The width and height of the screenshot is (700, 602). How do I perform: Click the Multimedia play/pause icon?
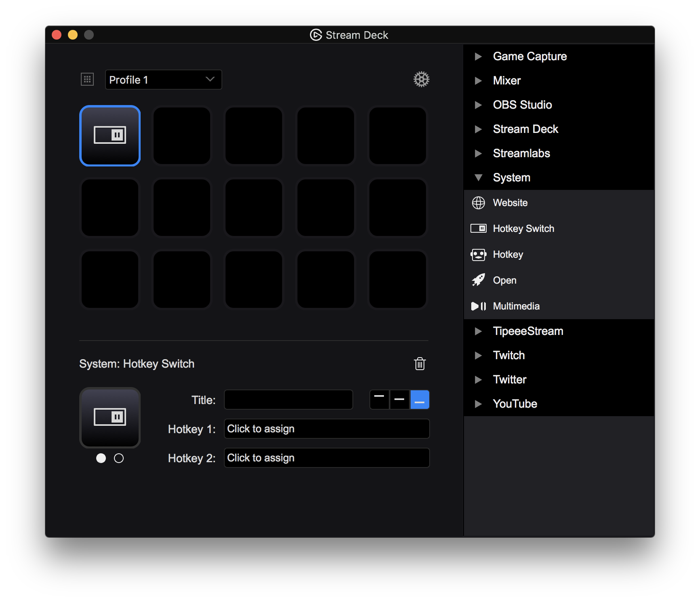(478, 306)
